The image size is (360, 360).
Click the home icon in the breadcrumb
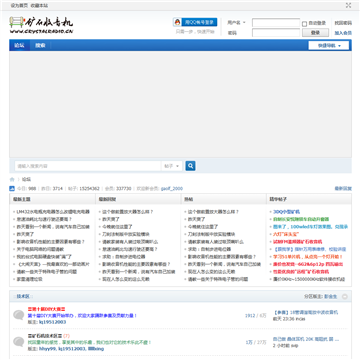[12, 179]
